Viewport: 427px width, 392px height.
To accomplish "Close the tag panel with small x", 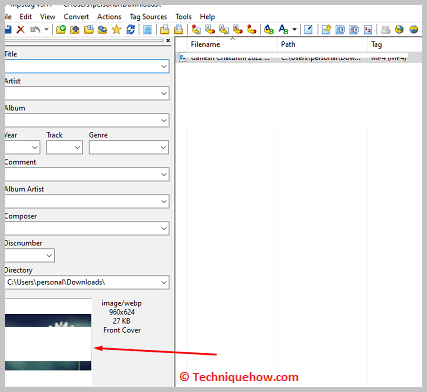I will 168,40.
